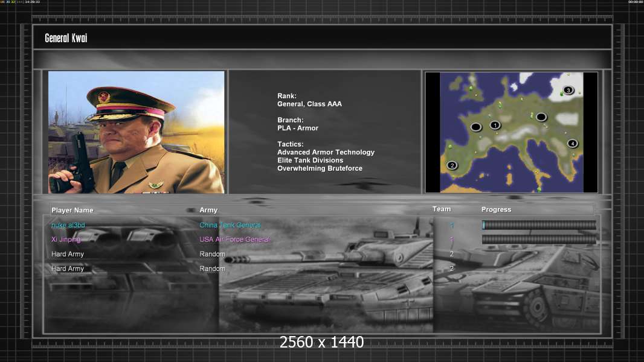Click start position marker 1 on map

click(x=495, y=125)
